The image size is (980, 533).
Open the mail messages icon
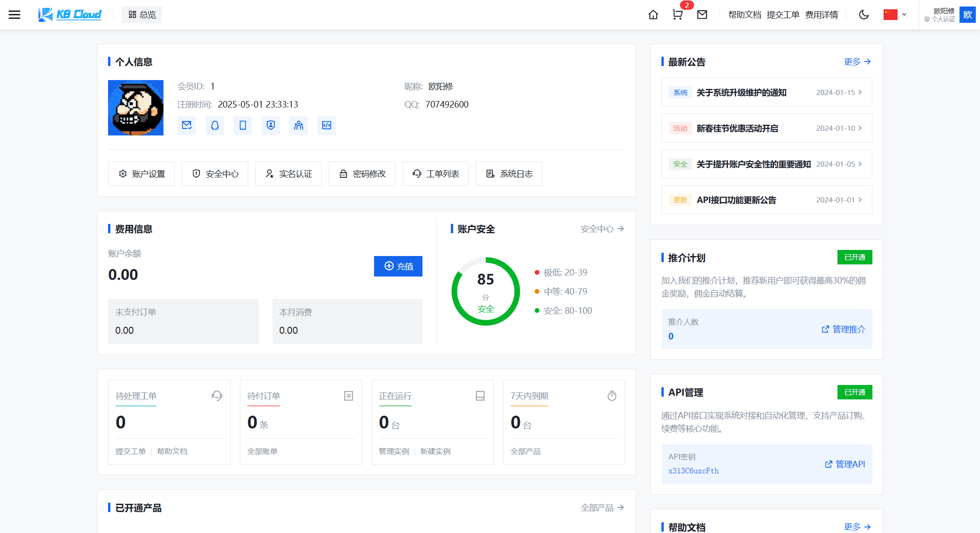(x=702, y=15)
